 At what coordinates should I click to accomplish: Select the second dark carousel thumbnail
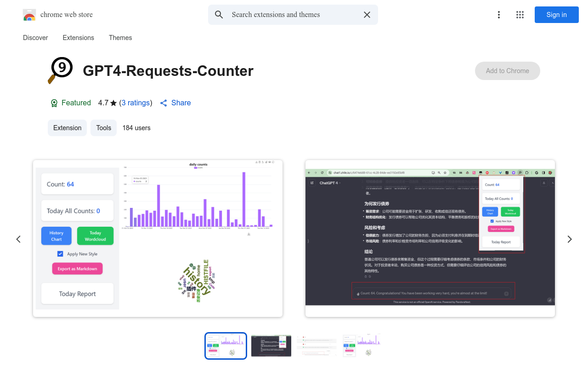pyautogui.click(x=271, y=346)
